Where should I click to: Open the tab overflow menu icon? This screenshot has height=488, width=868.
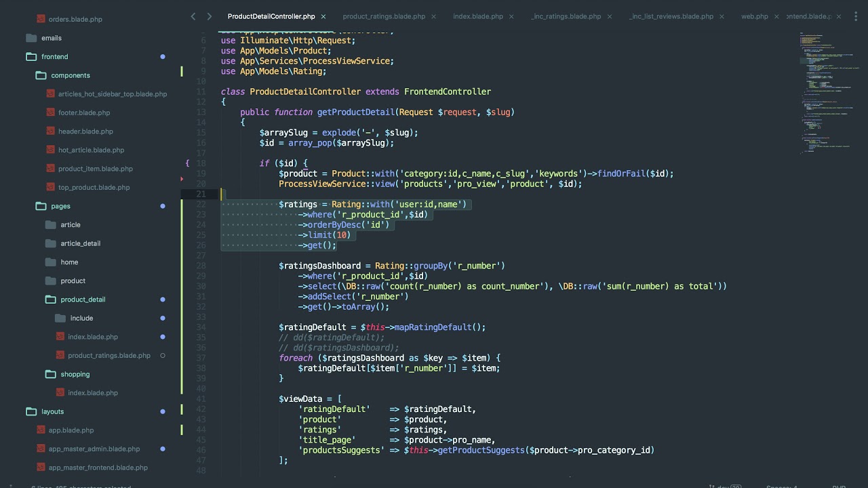click(x=856, y=16)
